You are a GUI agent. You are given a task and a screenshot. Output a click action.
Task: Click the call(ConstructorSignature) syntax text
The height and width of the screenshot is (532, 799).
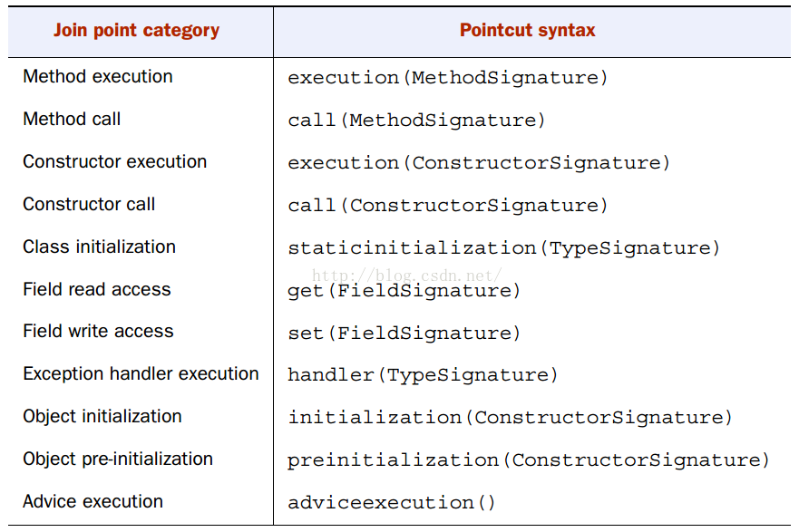(448, 206)
